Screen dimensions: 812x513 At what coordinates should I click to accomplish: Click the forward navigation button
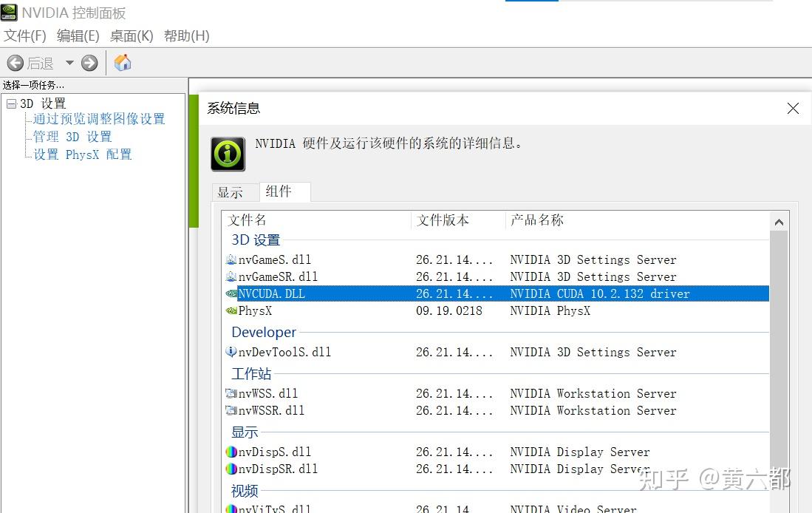pos(89,62)
